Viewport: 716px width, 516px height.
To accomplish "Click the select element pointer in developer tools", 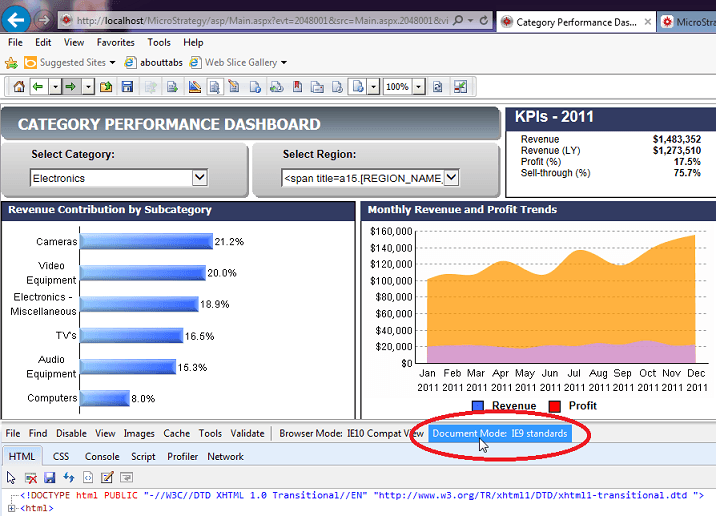I will coord(12,477).
